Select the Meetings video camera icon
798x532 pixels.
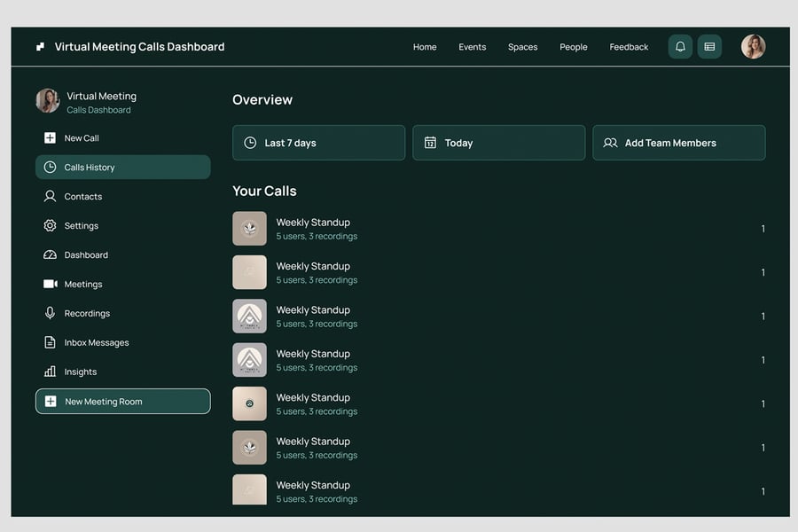click(x=50, y=284)
